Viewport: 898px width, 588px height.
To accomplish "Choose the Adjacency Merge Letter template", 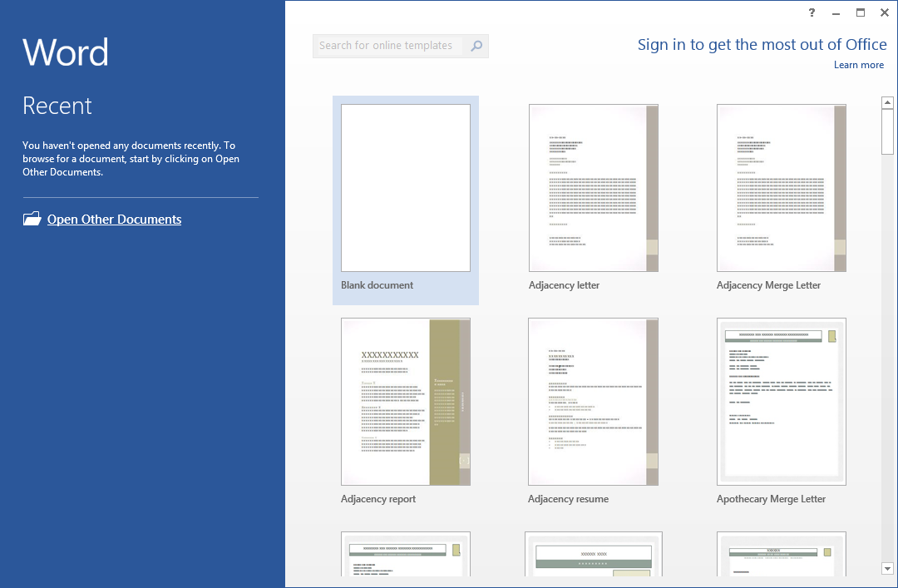I will point(781,186).
